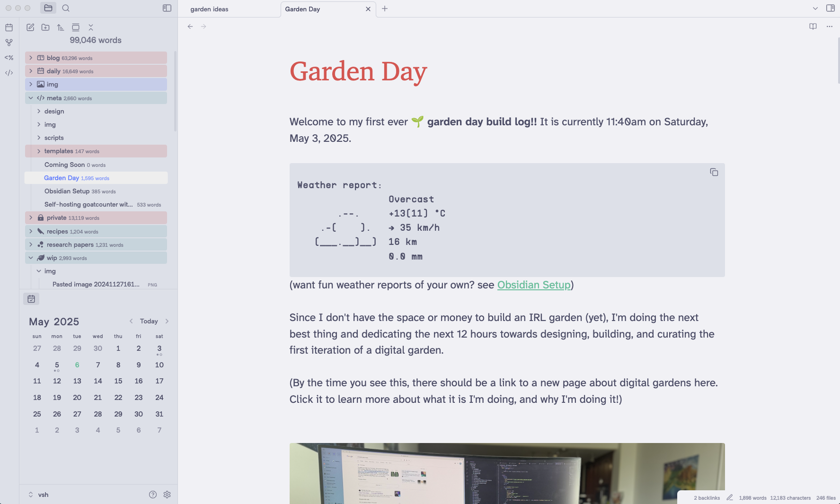The height and width of the screenshot is (504, 840).
Task: Open the search magnifier icon
Action: (x=66, y=8)
